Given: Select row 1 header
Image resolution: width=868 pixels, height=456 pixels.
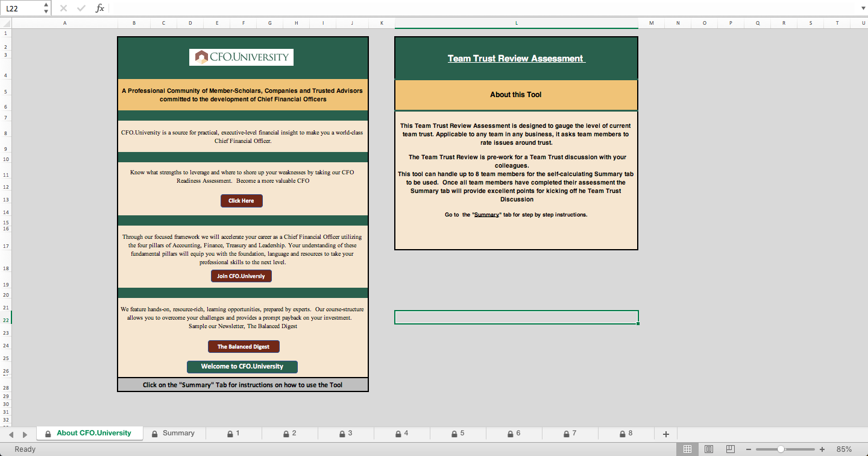Looking at the screenshot, I should [x=5, y=33].
